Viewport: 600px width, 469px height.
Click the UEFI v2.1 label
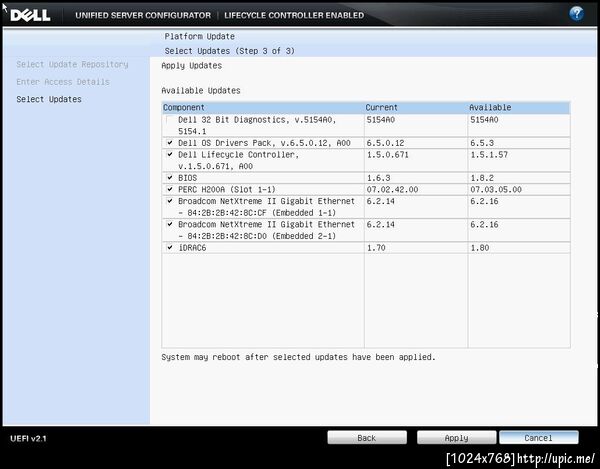coord(28,438)
